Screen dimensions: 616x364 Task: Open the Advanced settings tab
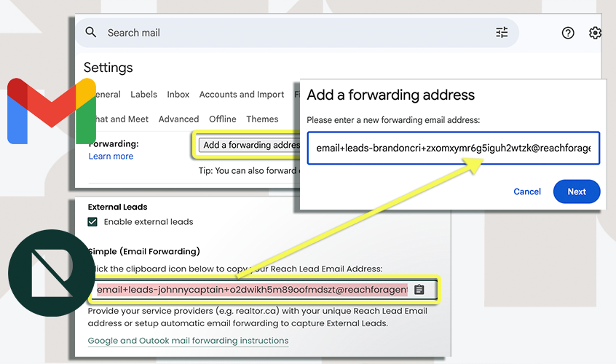click(x=178, y=119)
